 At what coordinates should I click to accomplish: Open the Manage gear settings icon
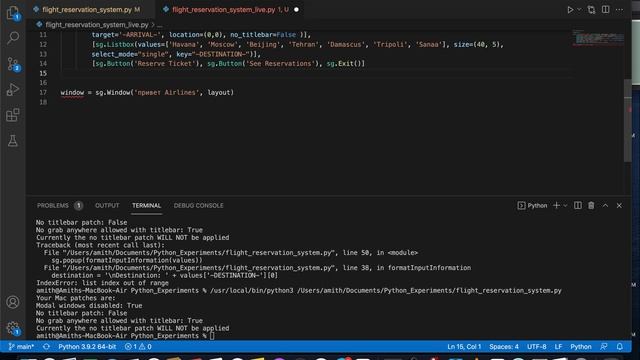point(13,328)
